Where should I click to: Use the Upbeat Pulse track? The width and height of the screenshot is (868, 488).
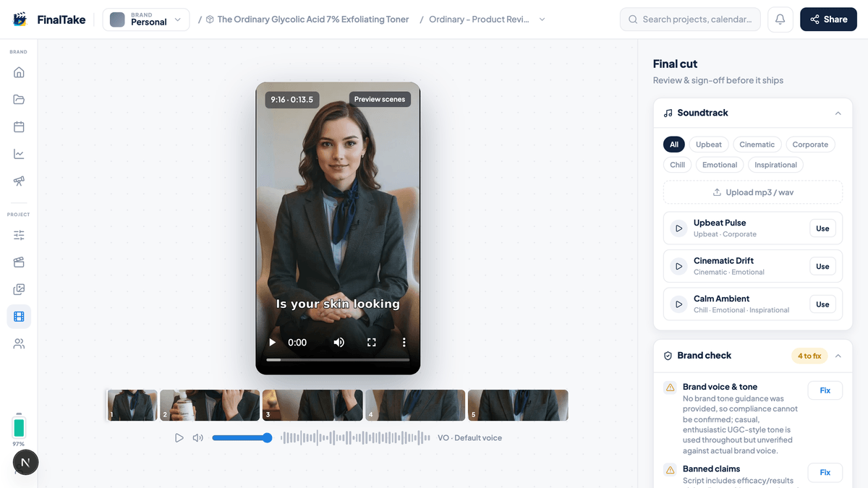pos(822,228)
